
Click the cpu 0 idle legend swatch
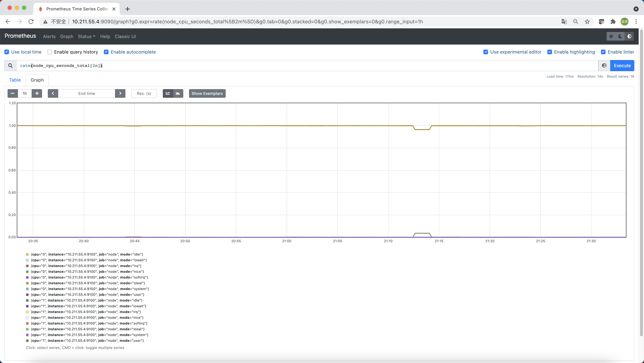coord(27,254)
